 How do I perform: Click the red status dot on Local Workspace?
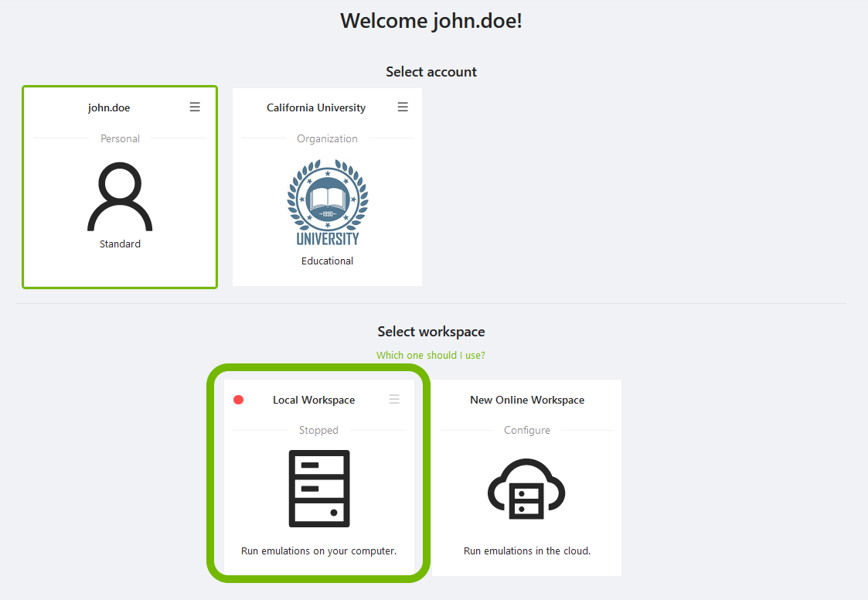[x=238, y=400]
